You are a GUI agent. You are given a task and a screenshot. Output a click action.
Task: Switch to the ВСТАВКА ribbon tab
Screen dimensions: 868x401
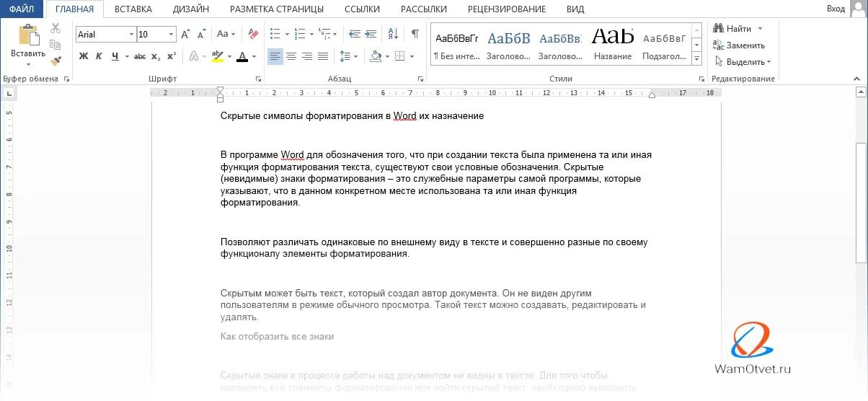pyautogui.click(x=133, y=9)
